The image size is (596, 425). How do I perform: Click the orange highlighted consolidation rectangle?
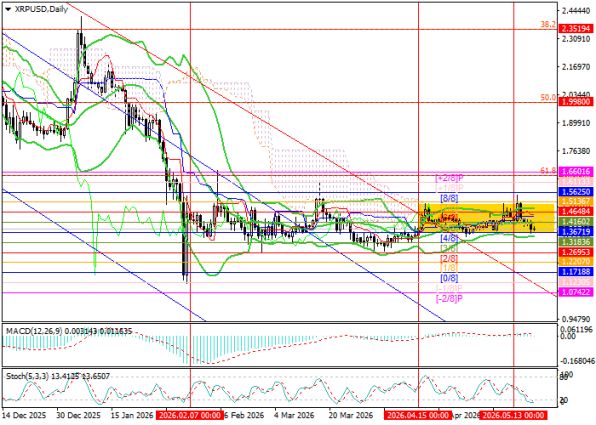(486, 217)
